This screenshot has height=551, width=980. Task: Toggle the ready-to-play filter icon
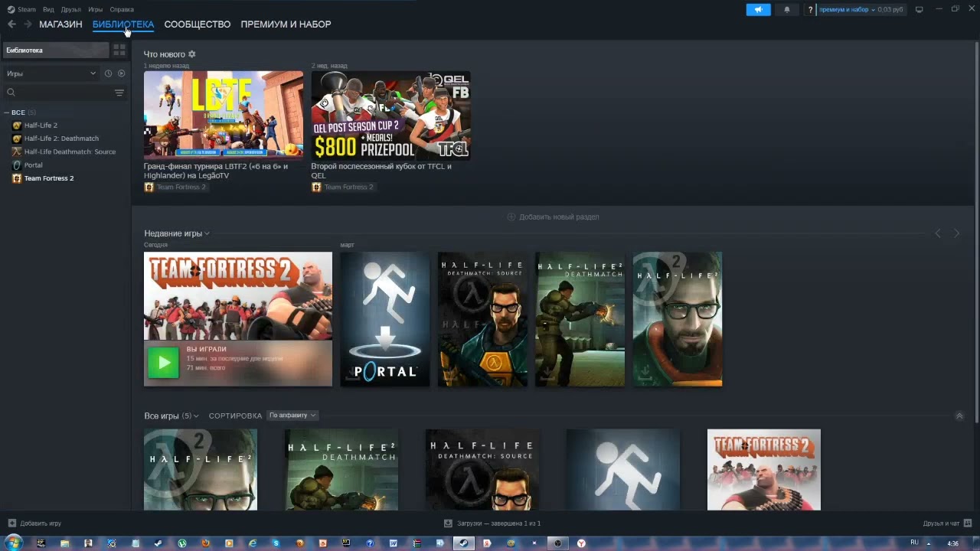click(121, 73)
